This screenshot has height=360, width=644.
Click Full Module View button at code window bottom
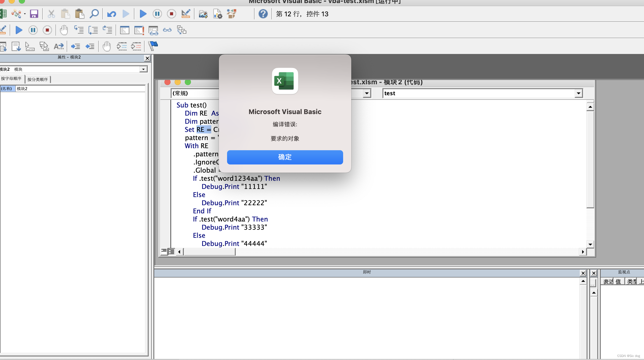(172, 252)
